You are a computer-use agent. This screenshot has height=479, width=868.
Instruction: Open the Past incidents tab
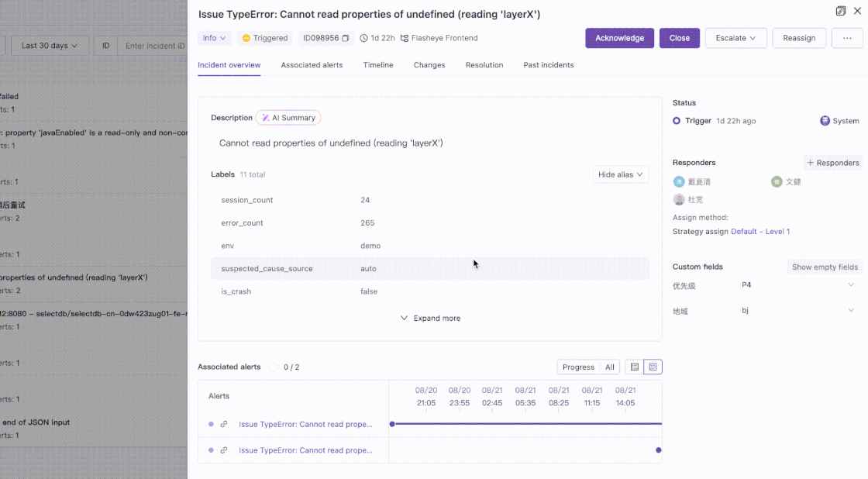(549, 65)
